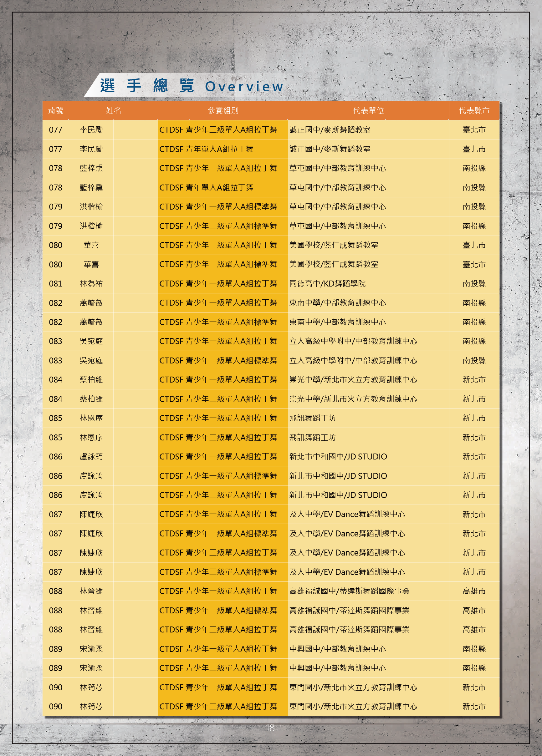Click bib 084 in the 二級拉丁舞 row
Image resolution: width=542 pixels, height=756 pixels.
click(x=56, y=399)
